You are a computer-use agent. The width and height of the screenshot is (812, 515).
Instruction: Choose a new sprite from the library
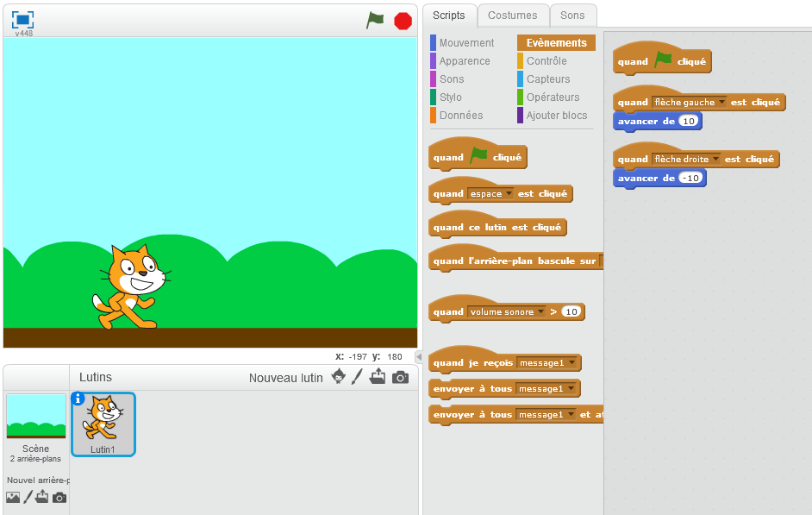[338, 377]
